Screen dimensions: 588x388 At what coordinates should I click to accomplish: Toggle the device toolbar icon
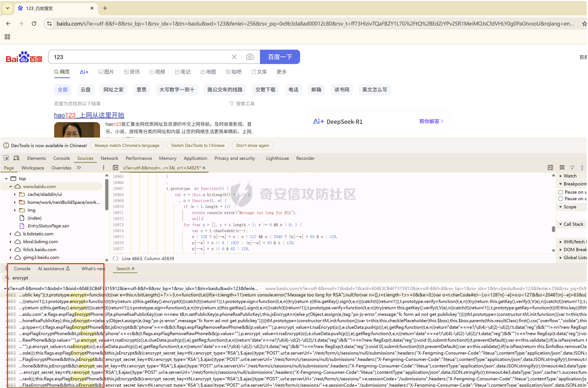[x=16, y=158]
